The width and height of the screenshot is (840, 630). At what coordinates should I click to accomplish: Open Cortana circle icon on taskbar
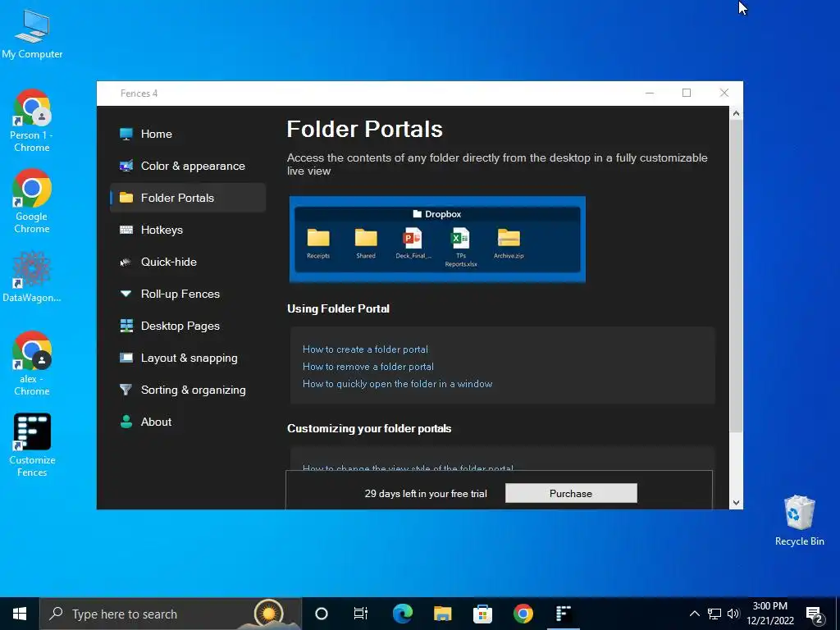coord(322,614)
